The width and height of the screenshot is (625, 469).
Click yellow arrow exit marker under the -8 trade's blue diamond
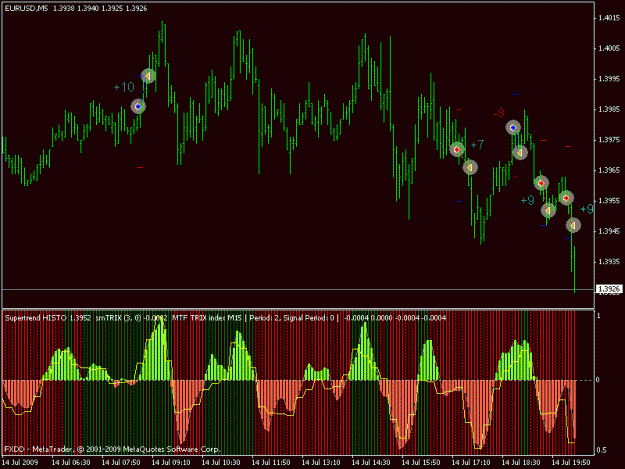[x=520, y=152]
